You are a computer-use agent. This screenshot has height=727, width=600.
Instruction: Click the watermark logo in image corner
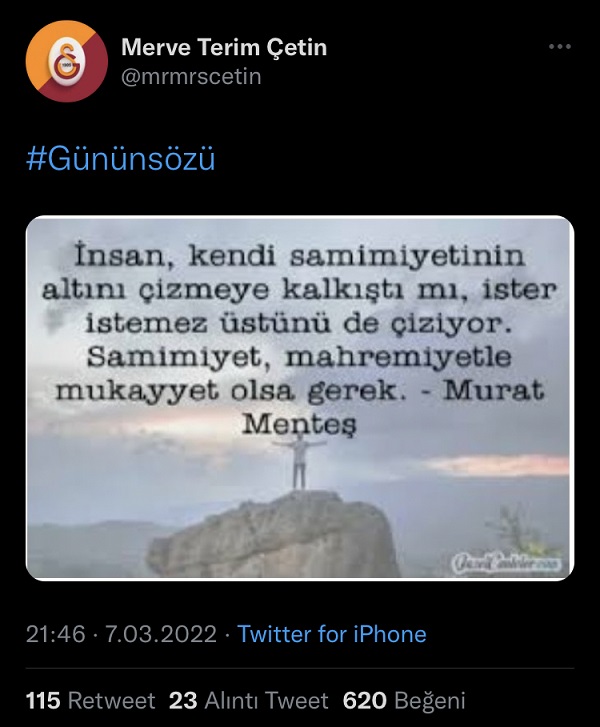click(x=506, y=562)
